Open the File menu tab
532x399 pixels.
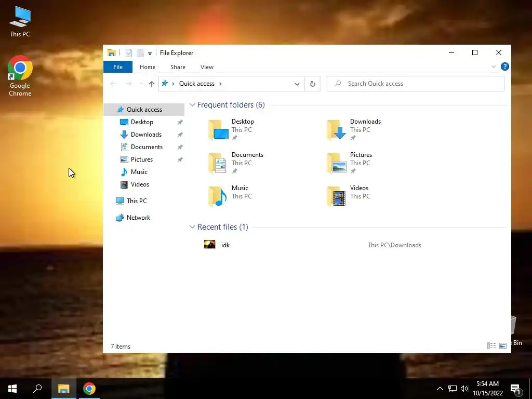coord(118,67)
